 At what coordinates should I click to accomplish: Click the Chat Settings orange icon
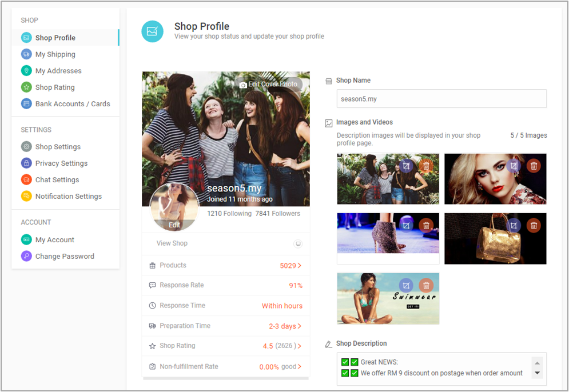tap(26, 179)
